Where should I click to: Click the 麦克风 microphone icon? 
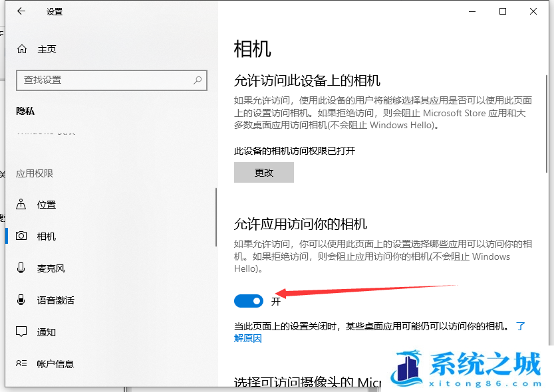(x=22, y=268)
